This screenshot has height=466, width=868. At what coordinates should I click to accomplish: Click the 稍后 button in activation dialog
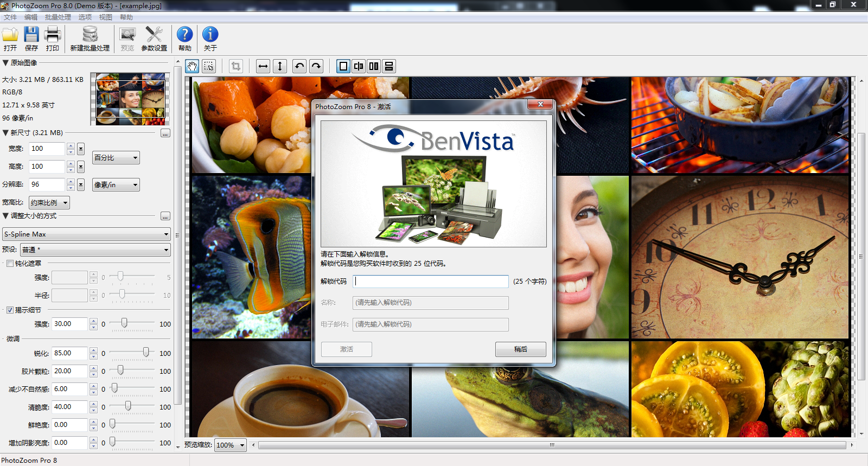pyautogui.click(x=520, y=349)
